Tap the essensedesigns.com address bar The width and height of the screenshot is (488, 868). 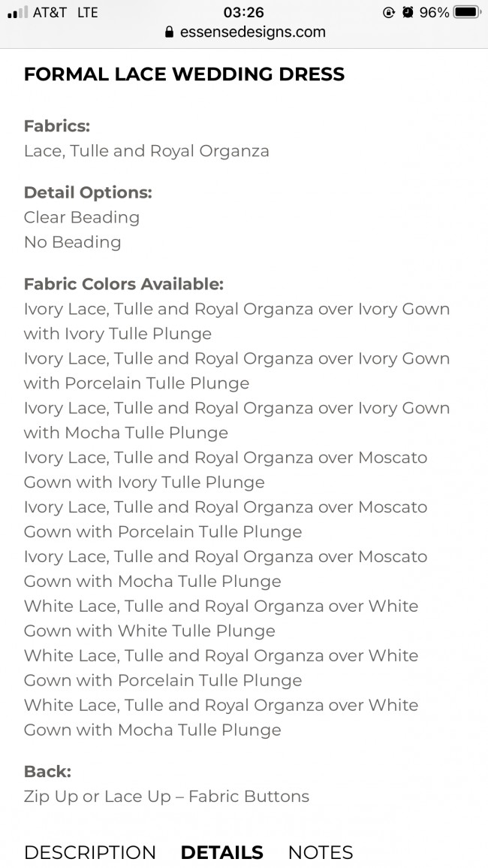252,32
